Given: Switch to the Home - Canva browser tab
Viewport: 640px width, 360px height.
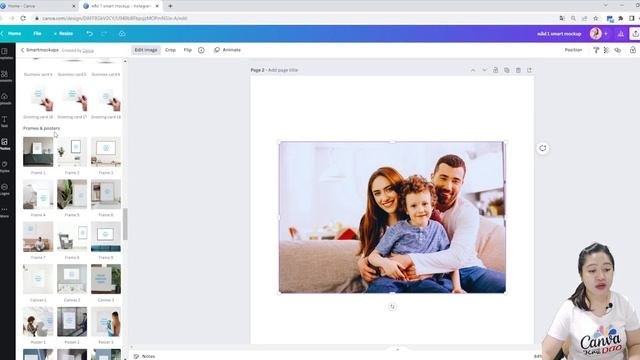Looking at the screenshot, I should pyautogui.click(x=38, y=6).
